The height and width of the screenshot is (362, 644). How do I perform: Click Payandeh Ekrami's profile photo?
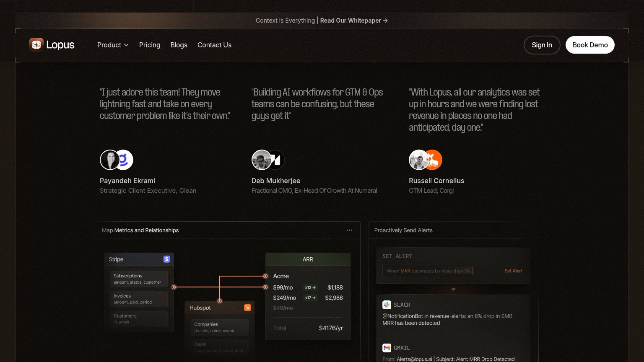109,160
